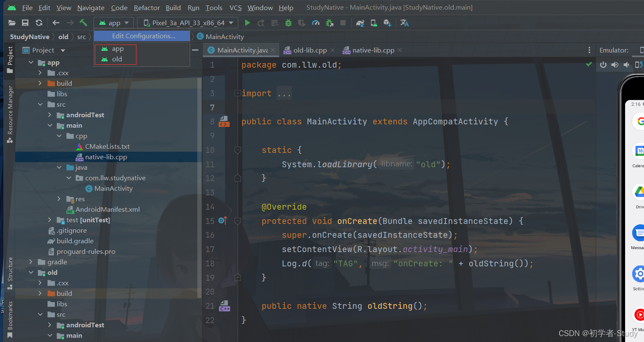This screenshot has height=342, width=644.
Task: Open the Bookmarks tool window
Action: pyautogui.click(x=10, y=320)
